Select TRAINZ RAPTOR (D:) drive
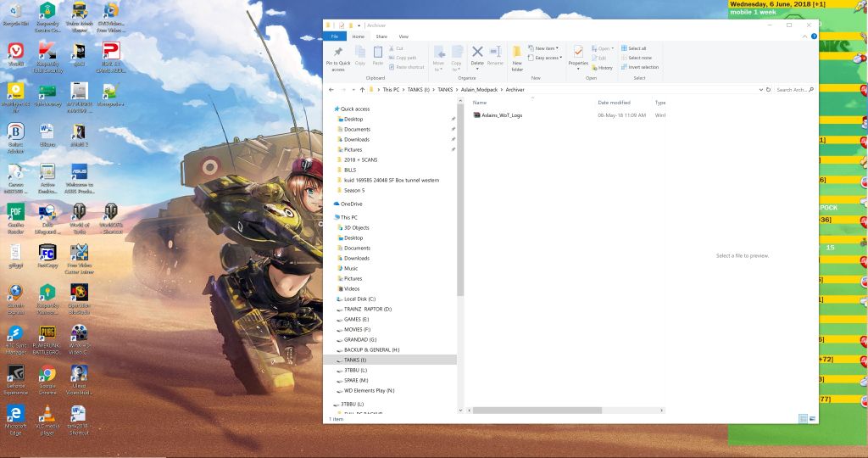Screen dimensions: 868x458 (368, 309)
